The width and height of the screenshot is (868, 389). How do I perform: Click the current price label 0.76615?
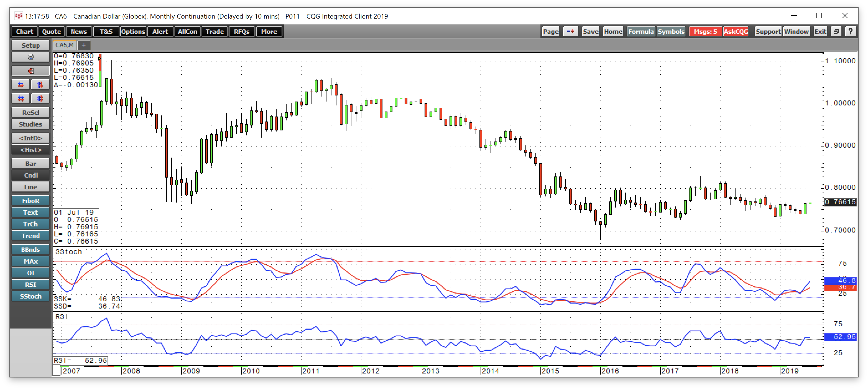tap(840, 202)
